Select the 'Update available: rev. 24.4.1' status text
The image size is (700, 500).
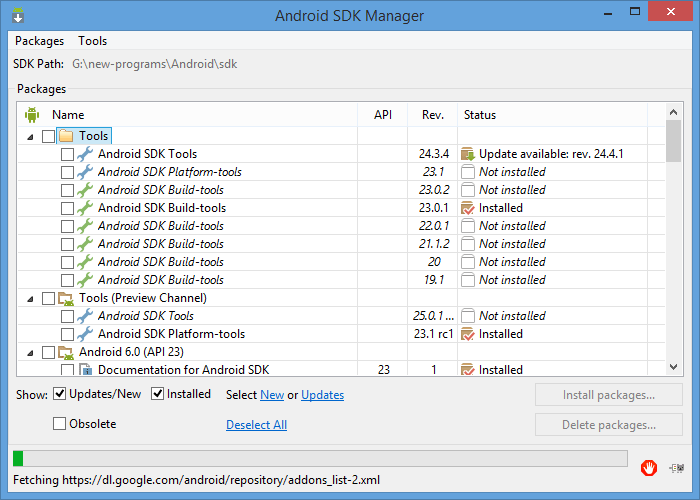pyautogui.click(x=551, y=154)
